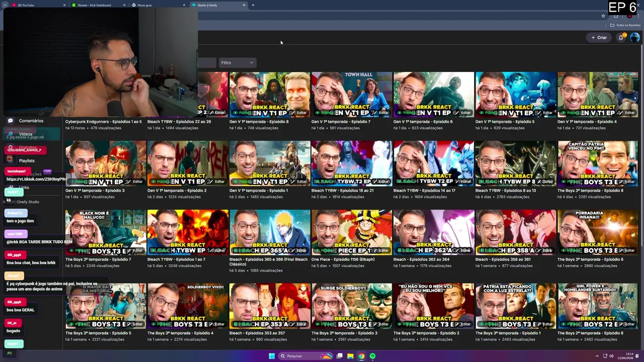Close the (8) YouTube tab
644x362 pixels.
(x=64, y=5)
